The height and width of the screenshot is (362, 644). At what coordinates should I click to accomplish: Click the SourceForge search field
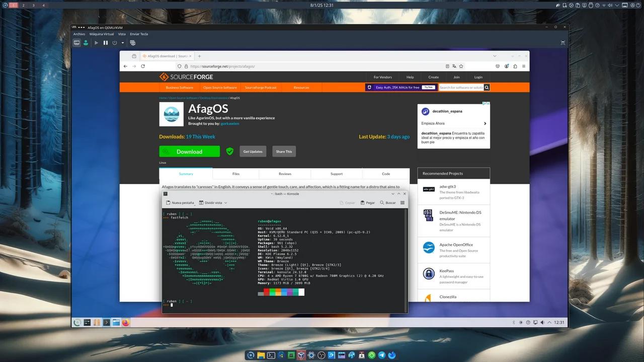[461, 88]
